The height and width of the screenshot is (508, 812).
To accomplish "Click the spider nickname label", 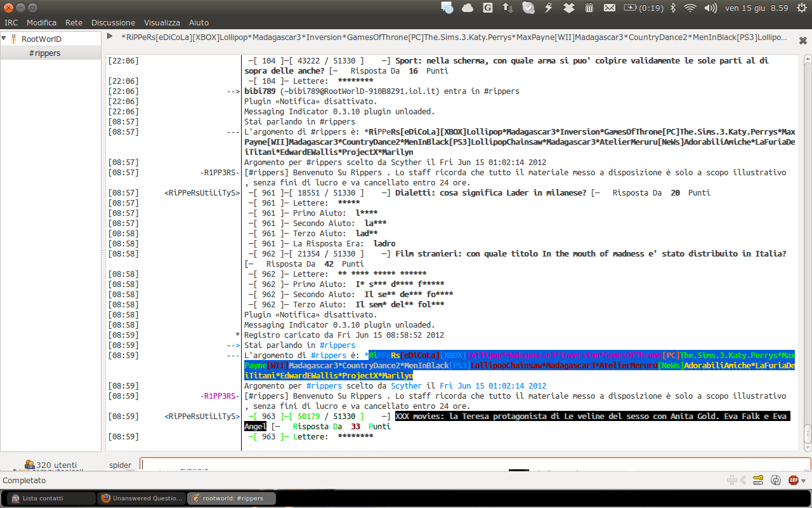I will pos(120,465).
